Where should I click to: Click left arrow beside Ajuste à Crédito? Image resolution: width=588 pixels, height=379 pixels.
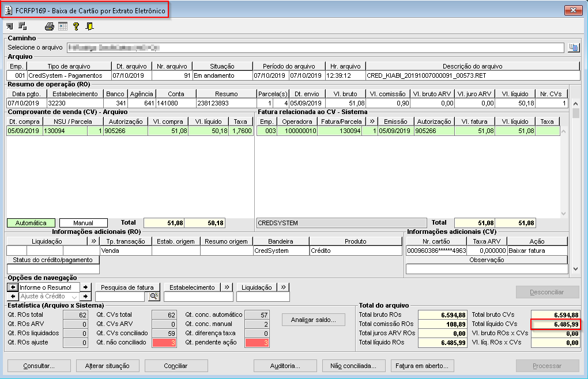click(13, 296)
